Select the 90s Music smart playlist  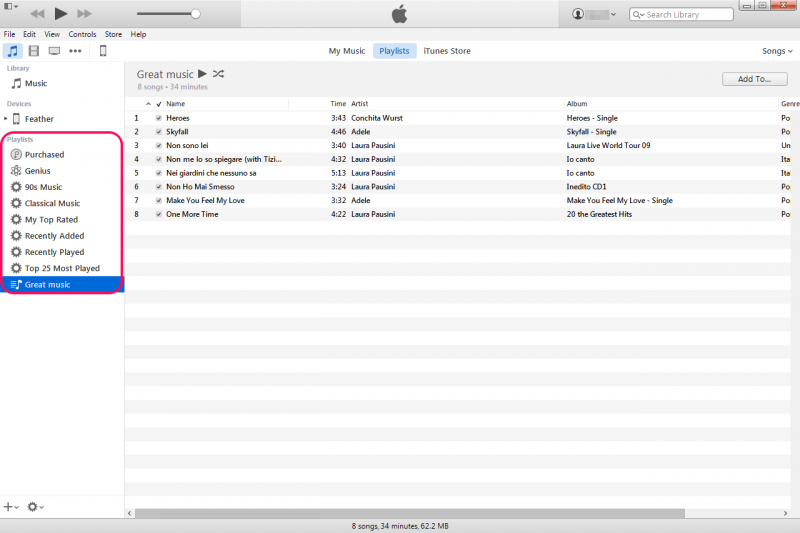(62, 187)
